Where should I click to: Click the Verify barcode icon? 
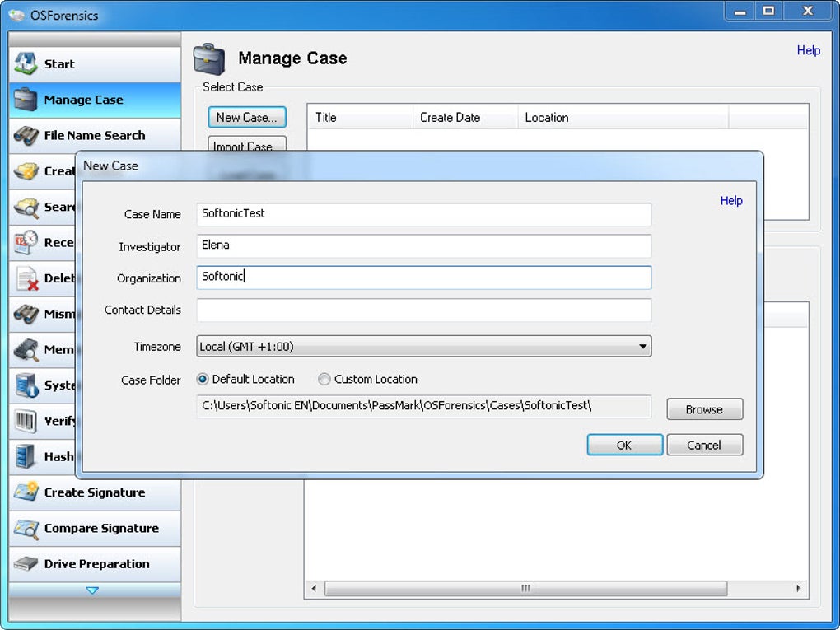pyautogui.click(x=26, y=421)
